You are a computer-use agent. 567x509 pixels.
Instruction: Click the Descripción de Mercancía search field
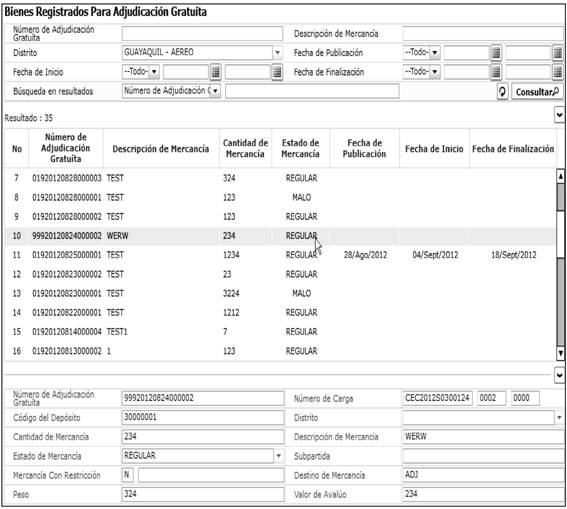click(x=484, y=34)
